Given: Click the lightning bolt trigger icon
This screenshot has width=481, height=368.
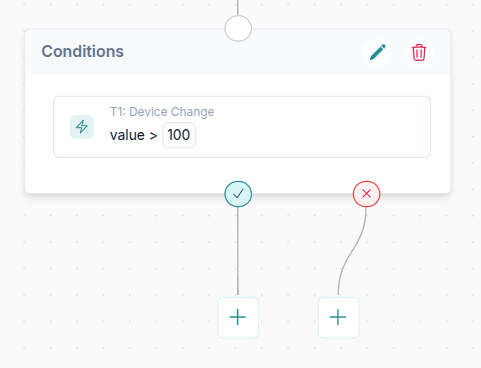Looking at the screenshot, I should [x=82, y=127].
